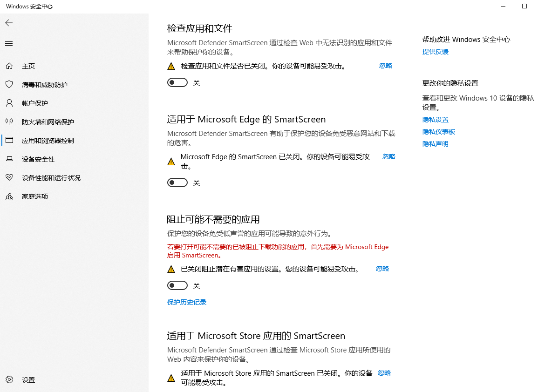The width and height of the screenshot is (538, 392).
Task: Open the 隐私声明 link
Action: click(436, 144)
